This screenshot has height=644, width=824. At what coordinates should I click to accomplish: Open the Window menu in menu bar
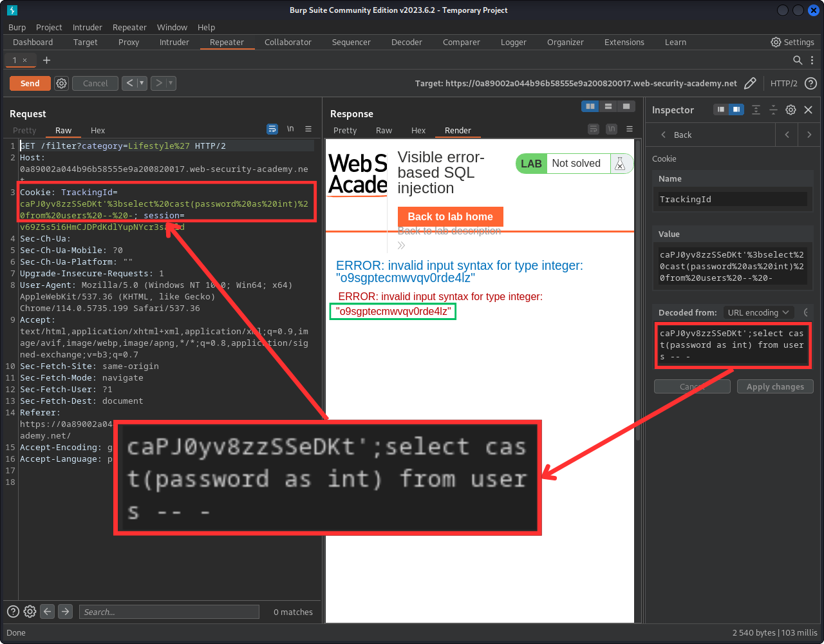coord(172,27)
